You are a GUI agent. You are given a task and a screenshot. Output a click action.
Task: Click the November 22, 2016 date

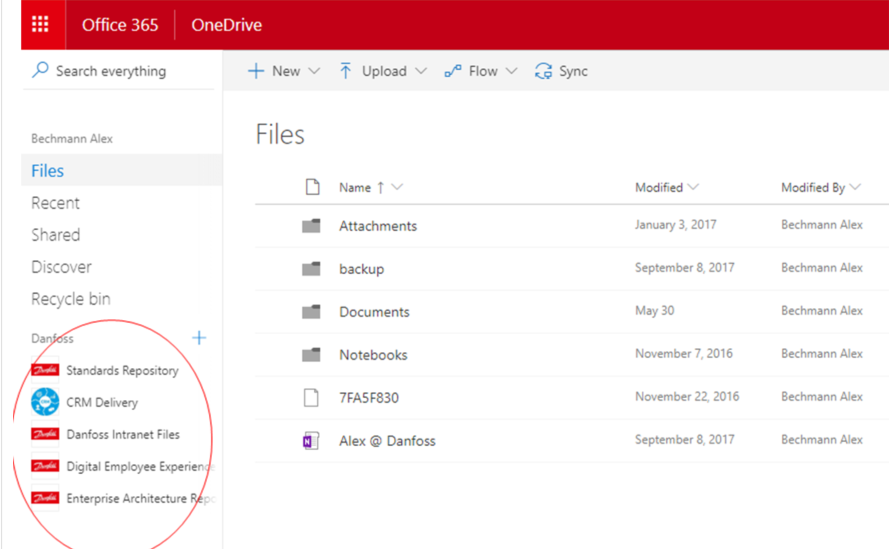click(687, 396)
